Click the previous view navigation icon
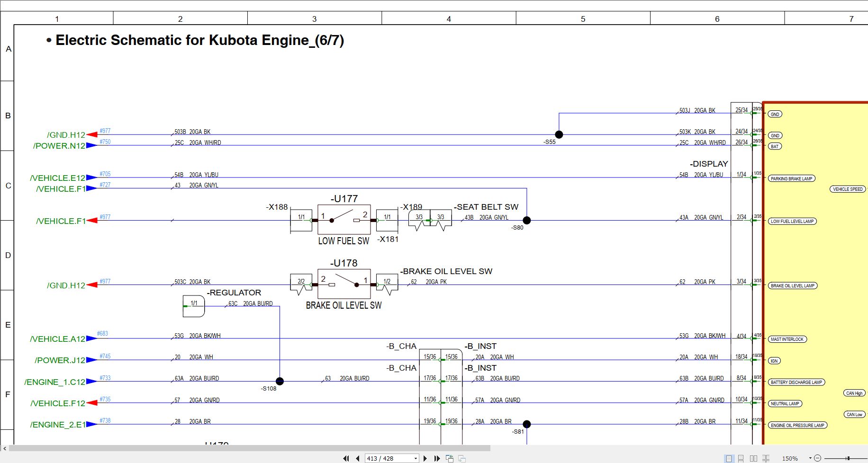 tap(450, 458)
